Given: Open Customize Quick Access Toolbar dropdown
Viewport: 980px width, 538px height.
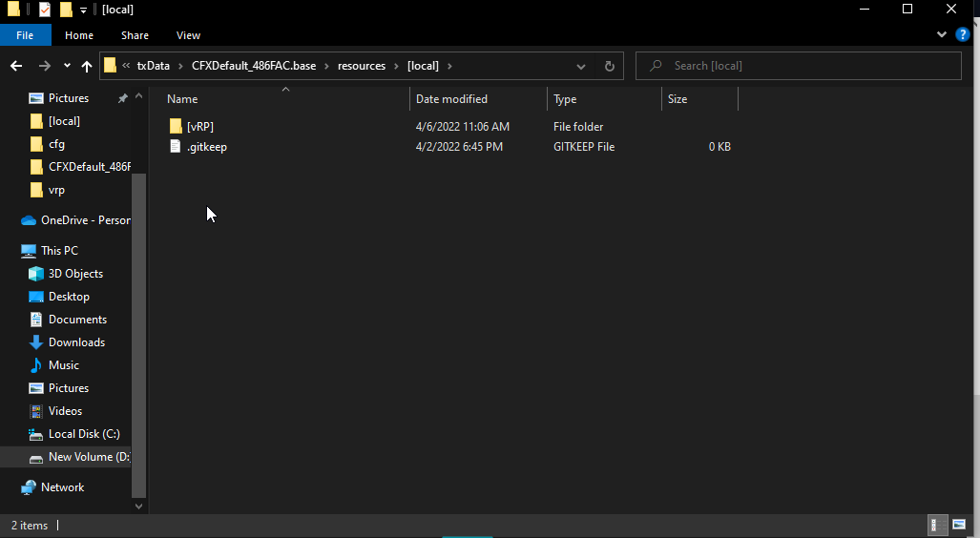Looking at the screenshot, I should [83, 10].
